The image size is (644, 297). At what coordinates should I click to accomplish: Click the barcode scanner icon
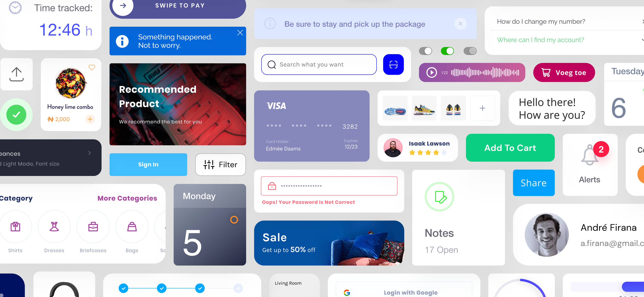393,64
